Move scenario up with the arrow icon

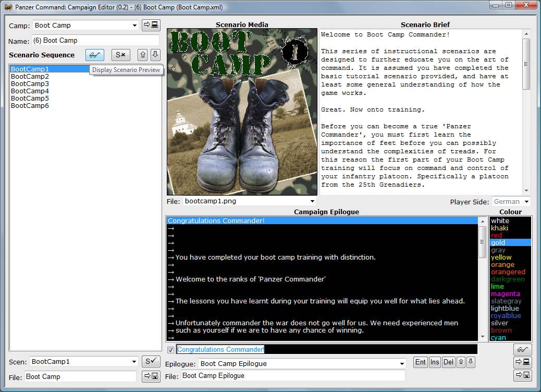142,55
